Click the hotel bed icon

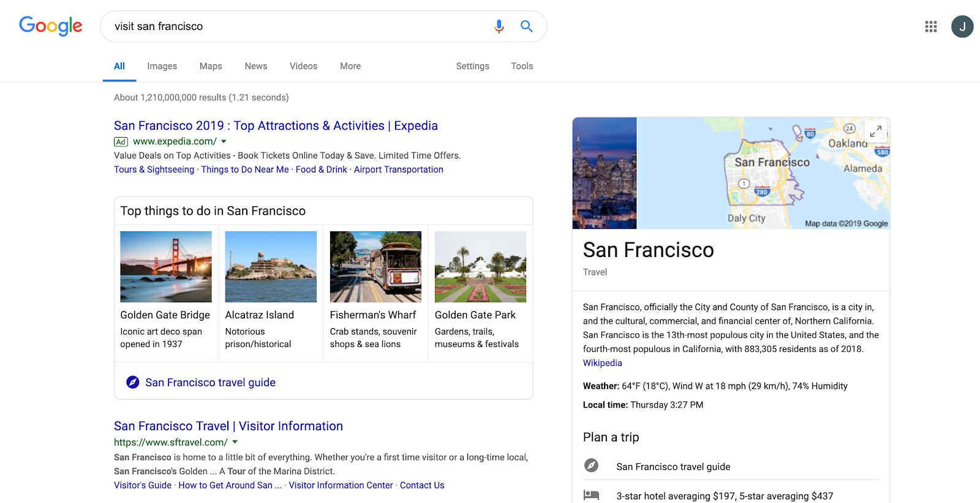tap(591, 495)
